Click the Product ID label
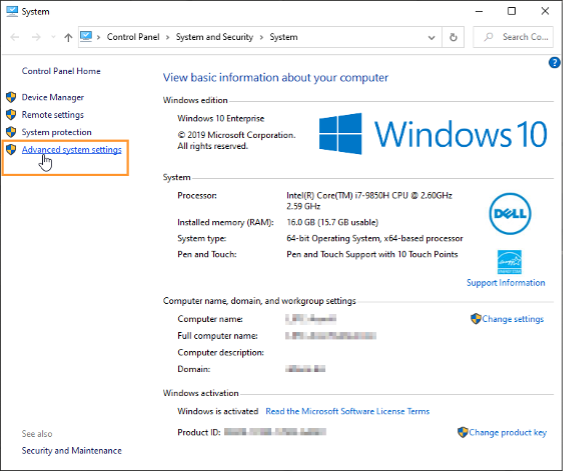564x472 pixels. 199,432
